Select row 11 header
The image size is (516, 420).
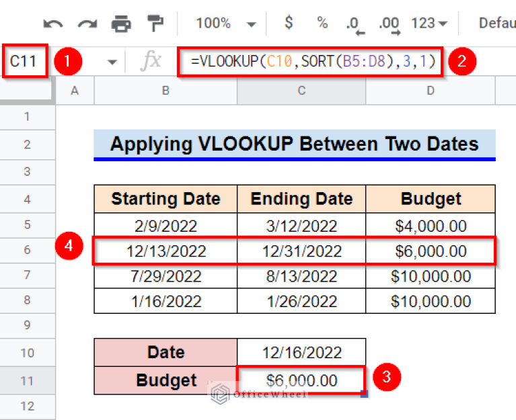coord(28,381)
